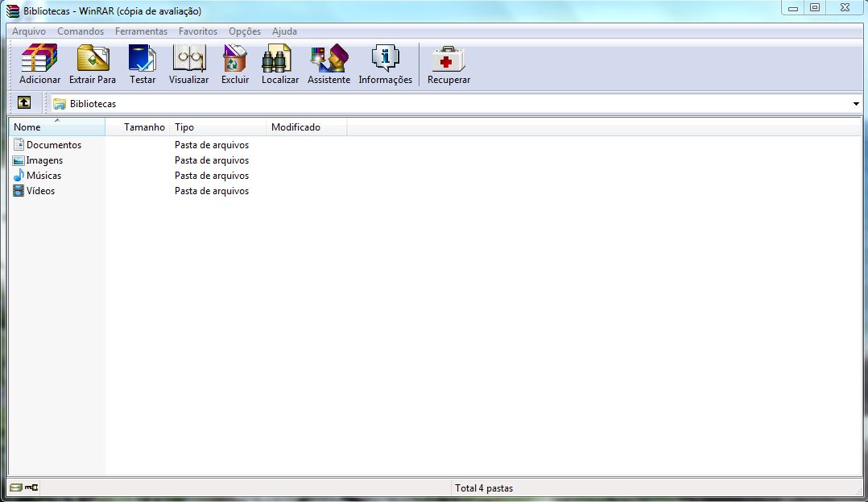Viewport: 868px width, 502px height.
Task: Click Pasta de arquivos in Imagens row
Action: (x=212, y=160)
